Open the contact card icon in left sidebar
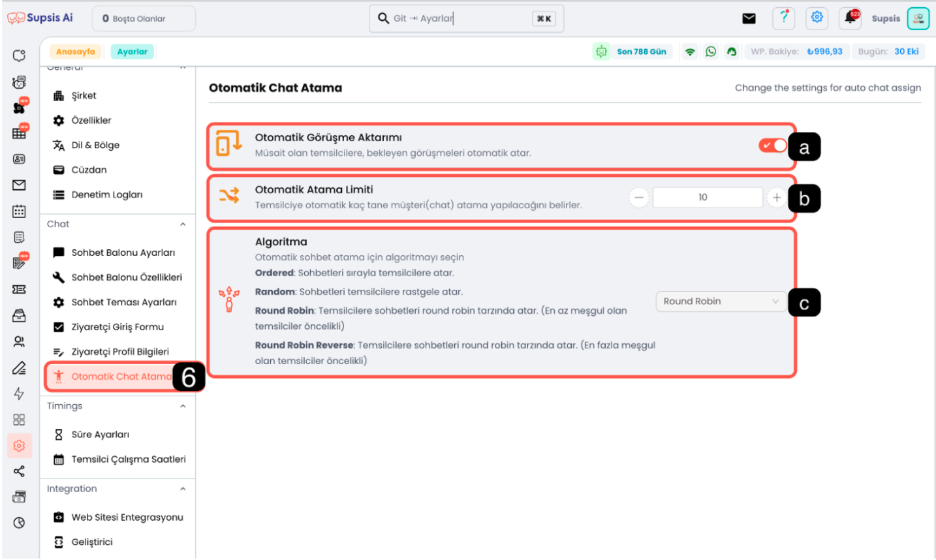The height and width of the screenshot is (560, 936). pos(19,159)
